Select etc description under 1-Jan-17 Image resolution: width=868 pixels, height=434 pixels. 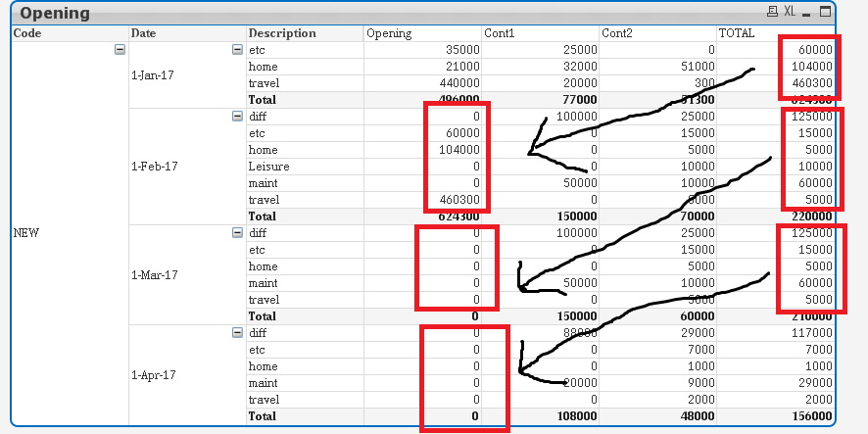coord(257,50)
